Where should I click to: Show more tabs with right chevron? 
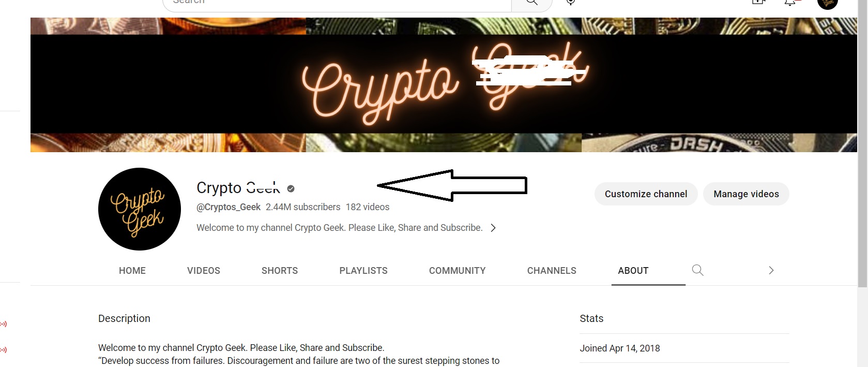(x=771, y=270)
